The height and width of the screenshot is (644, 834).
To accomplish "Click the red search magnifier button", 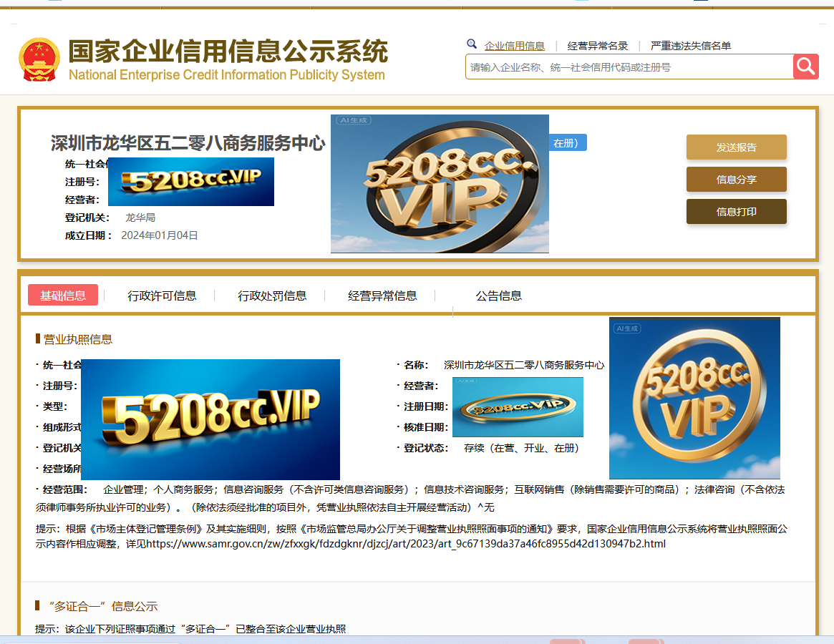I will coord(805,67).
